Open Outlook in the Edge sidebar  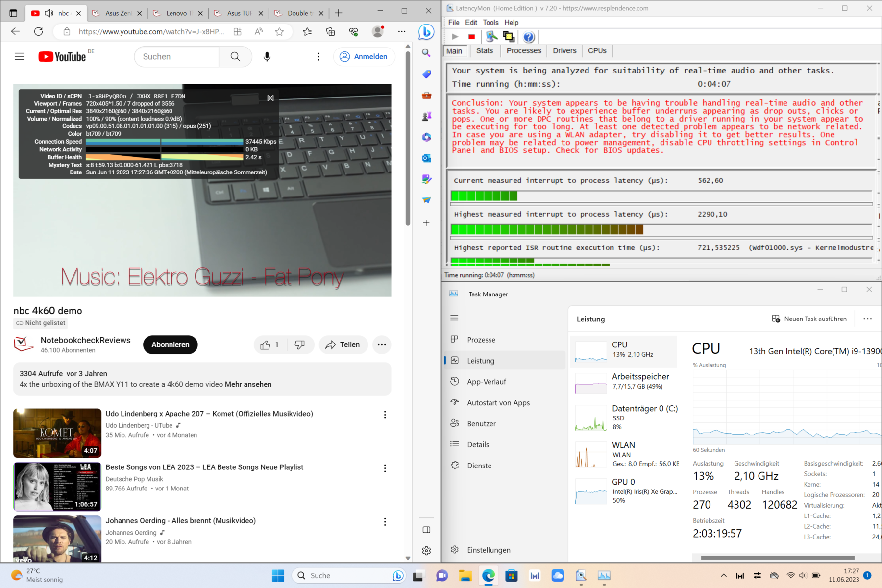(426, 158)
